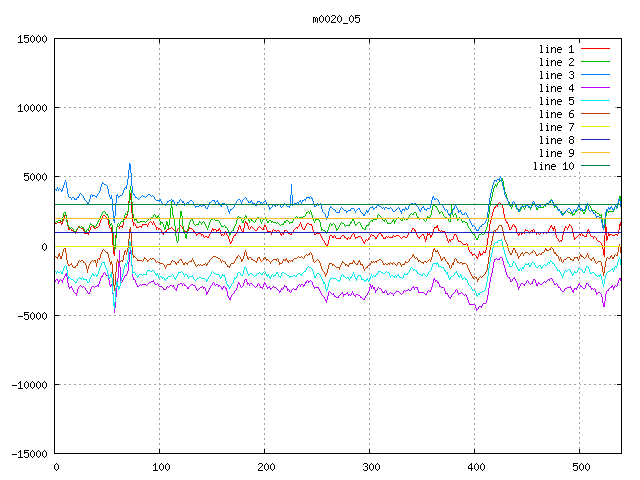This screenshot has height=480, width=640.
Task: Select the 'line 10' legend label
Action: coord(553,166)
